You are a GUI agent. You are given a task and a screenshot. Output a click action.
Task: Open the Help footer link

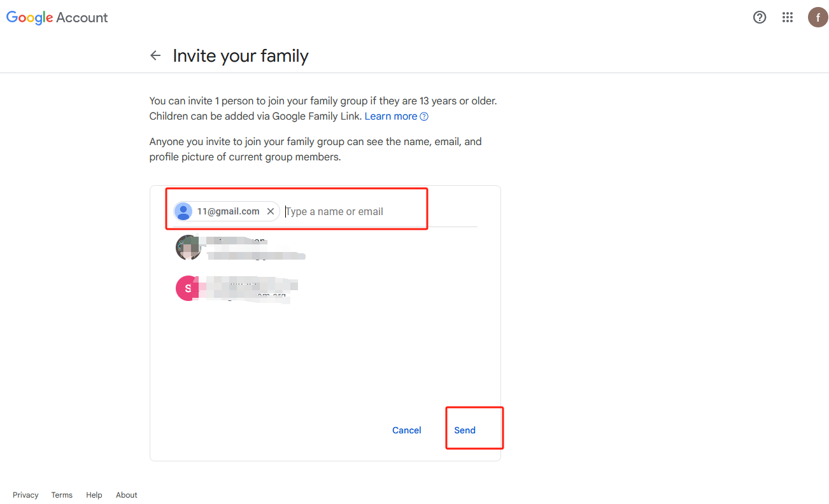pyautogui.click(x=94, y=495)
